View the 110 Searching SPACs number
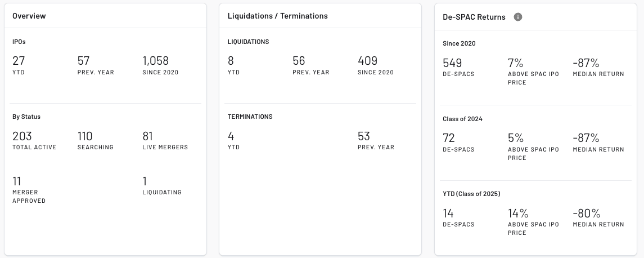Screen dimensions: 644x258 pos(85,136)
